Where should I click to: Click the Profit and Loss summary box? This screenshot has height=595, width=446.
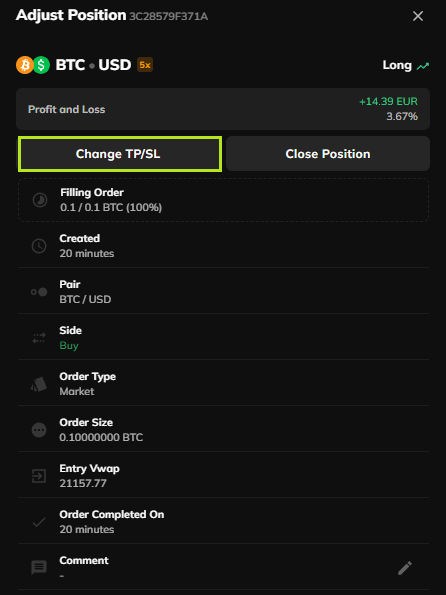[x=223, y=109]
